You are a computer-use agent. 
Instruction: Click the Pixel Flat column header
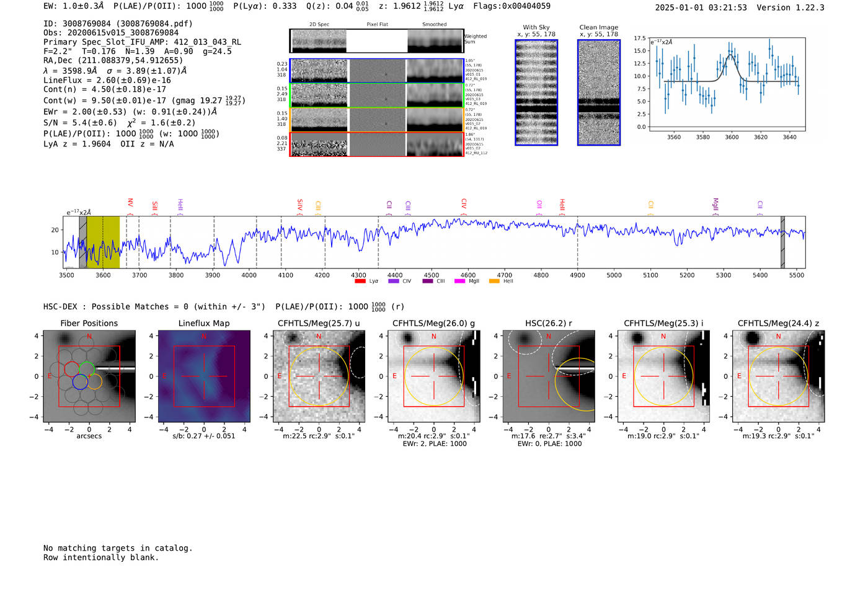pyautogui.click(x=377, y=25)
